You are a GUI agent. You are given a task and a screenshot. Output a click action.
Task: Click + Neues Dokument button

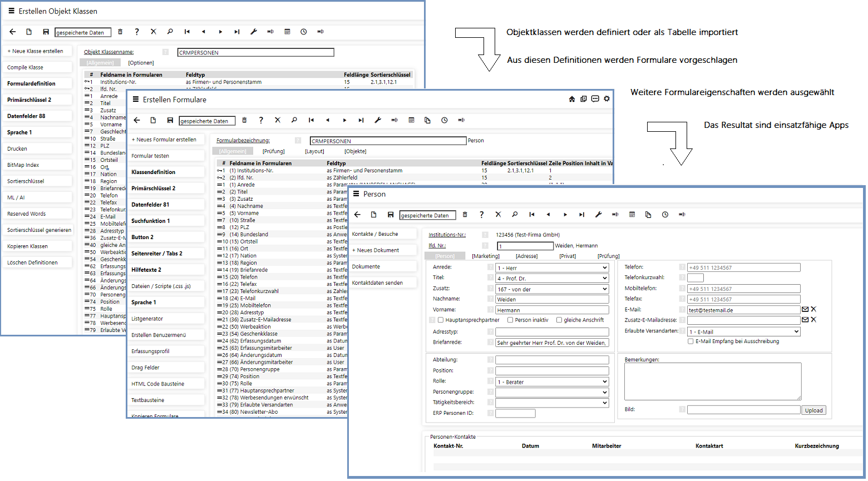pos(383,250)
